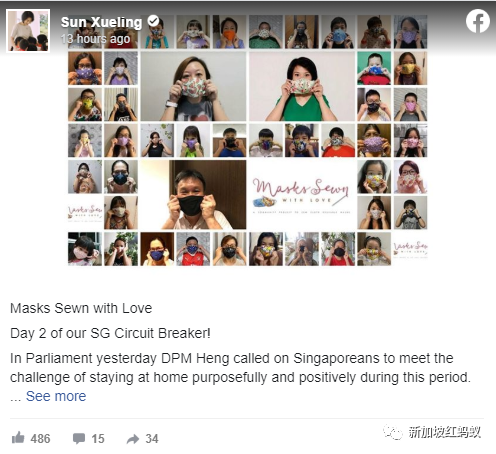Click the thumbs-up like icon
The image size is (496, 454).
(x=18, y=438)
